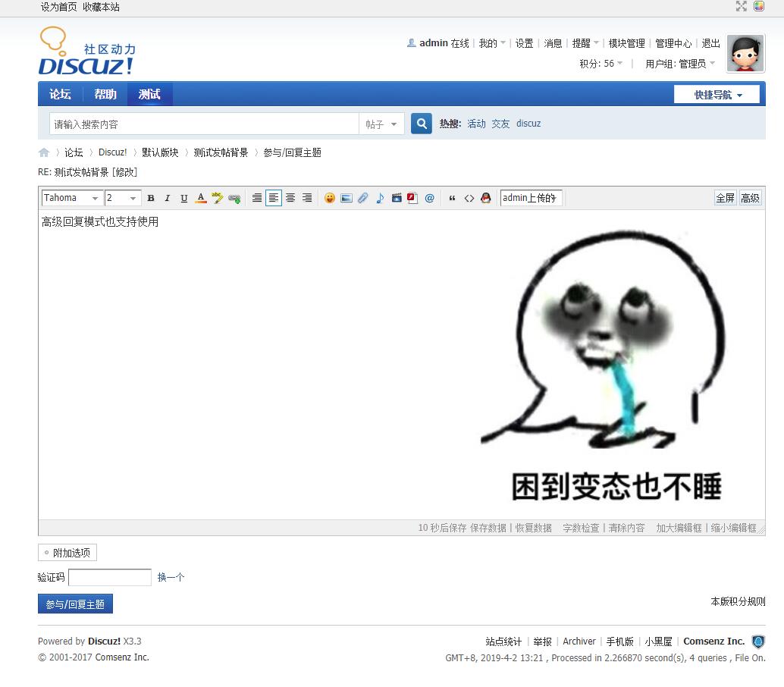Focus the 请输入搜索内容 search box
The width and height of the screenshot is (784, 687).
pyautogui.click(x=204, y=124)
